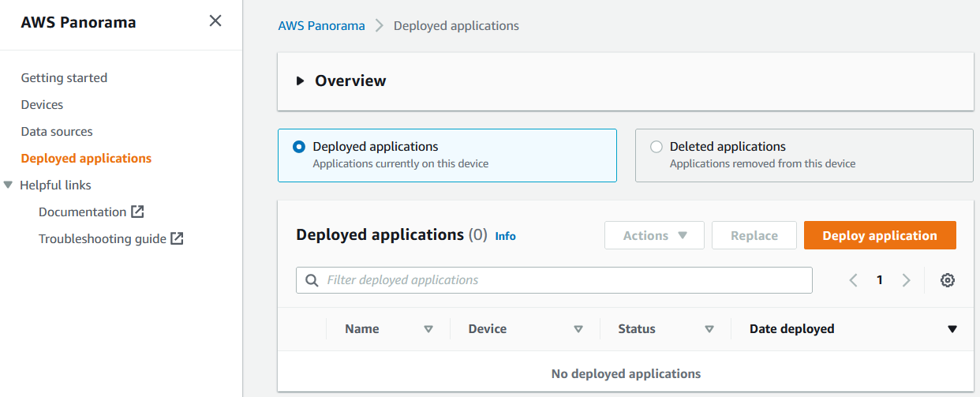Screen dimensions: 980x397
Task: Open the Actions dropdown
Action: pos(654,235)
